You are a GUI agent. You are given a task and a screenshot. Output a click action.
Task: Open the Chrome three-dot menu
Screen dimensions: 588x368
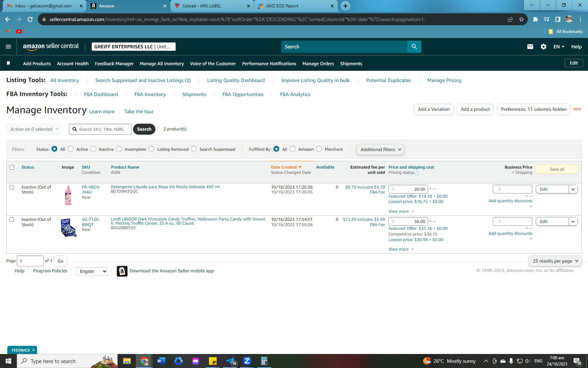pyautogui.click(x=581, y=19)
